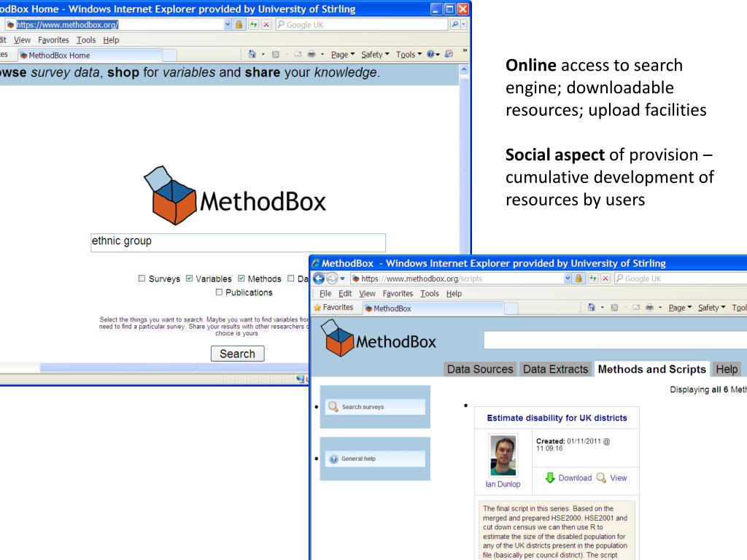The image size is (747, 560).
Task: Open the View menu in MethodBox Home window
Action: pyautogui.click(x=22, y=40)
